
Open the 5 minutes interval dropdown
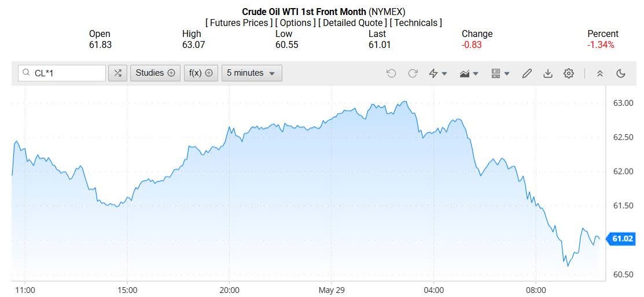pyautogui.click(x=252, y=73)
